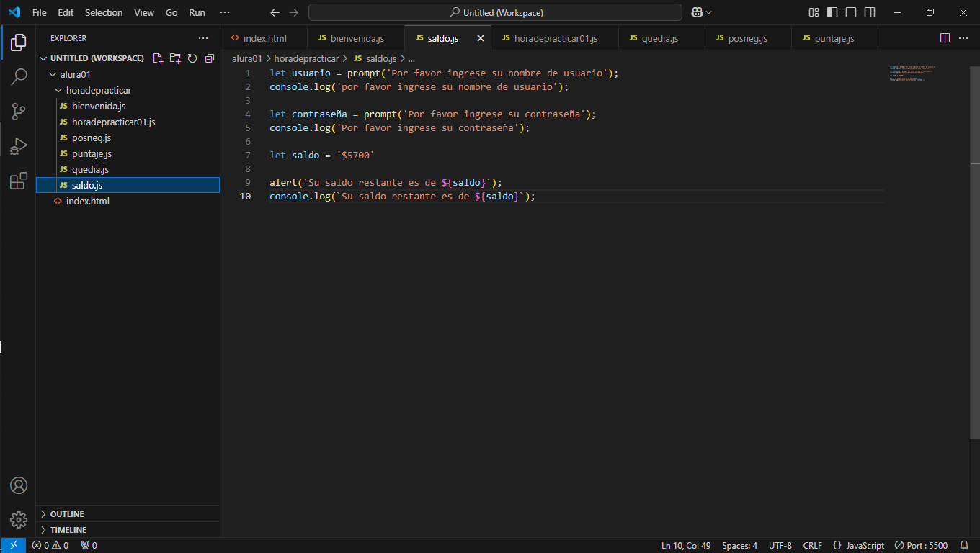The image size is (980, 553).
Task: Toggle the bottom Panel
Action: click(851, 12)
